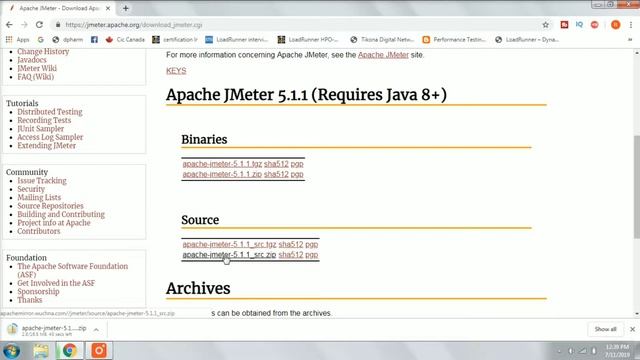Reload the JMeter download page
The width and height of the screenshot is (640, 360).
39,25
